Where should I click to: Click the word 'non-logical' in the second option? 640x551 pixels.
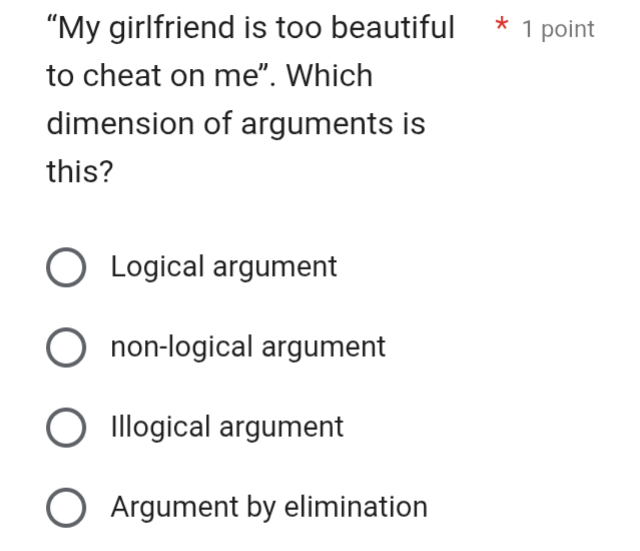tap(182, 347)
